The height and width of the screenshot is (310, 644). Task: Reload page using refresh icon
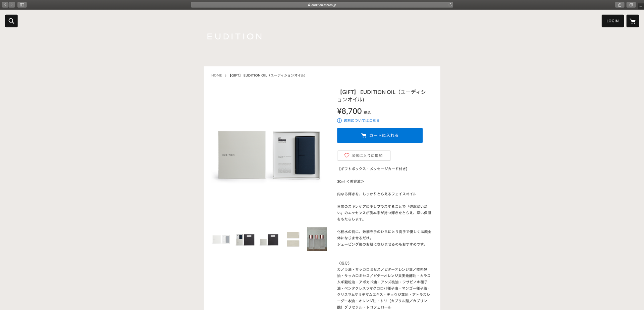coord(450,5)
